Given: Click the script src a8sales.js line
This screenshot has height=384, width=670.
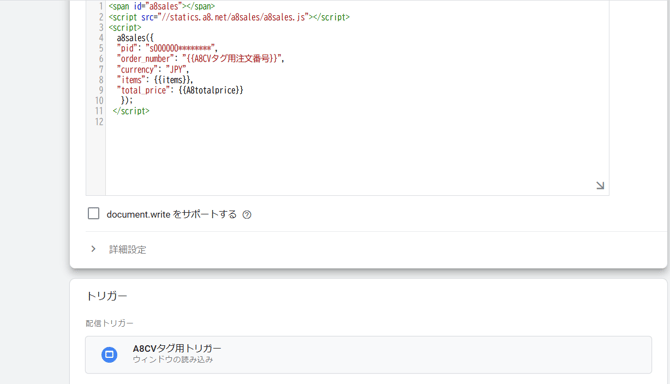Looking at the screenshot, I should [229, 17].
